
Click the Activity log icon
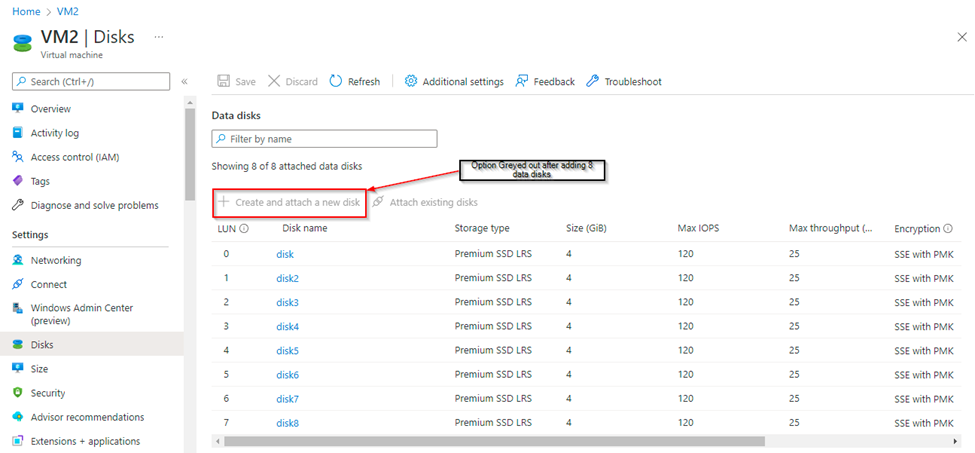18,133
